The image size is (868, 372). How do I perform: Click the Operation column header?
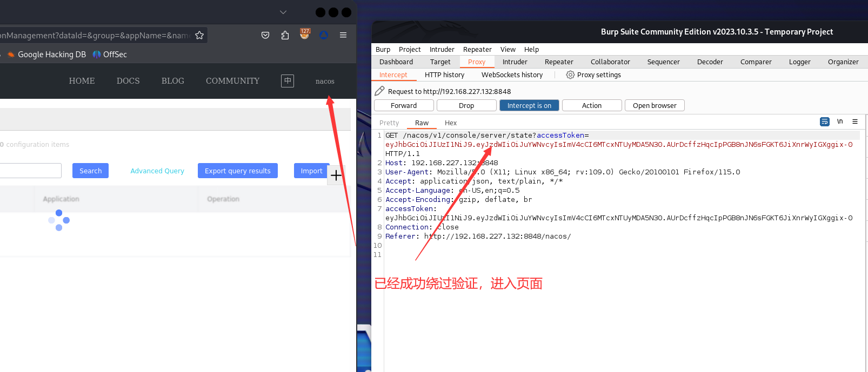click(x=223, y=199)
